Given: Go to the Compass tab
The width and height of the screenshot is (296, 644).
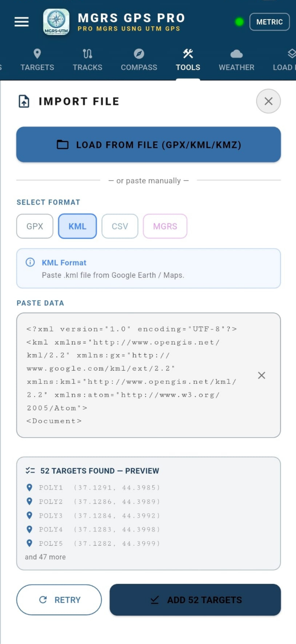Looking at the screenshot, I should click(x=139, y=60).
